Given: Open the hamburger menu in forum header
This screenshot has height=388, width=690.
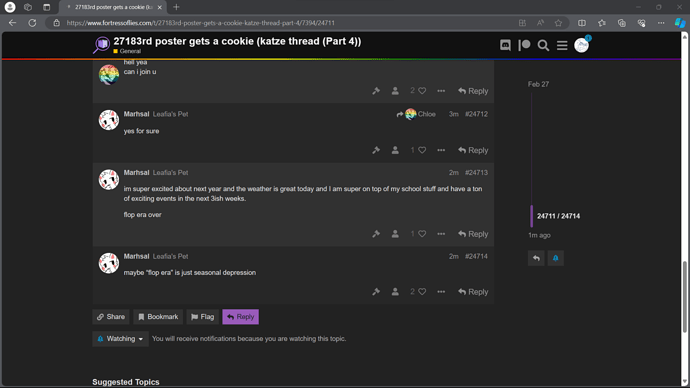Looking at the screenshot, I should click(x=562, y=45).
